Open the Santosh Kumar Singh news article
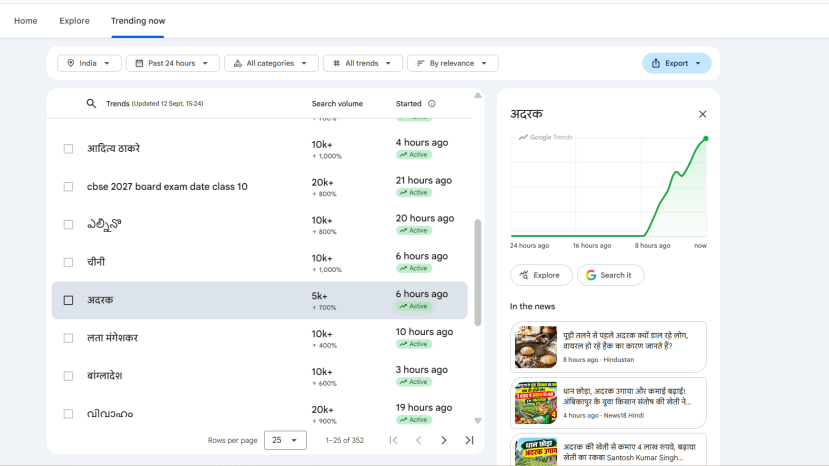Viewport: 829px width, 466px height. (x=608, y=450)
